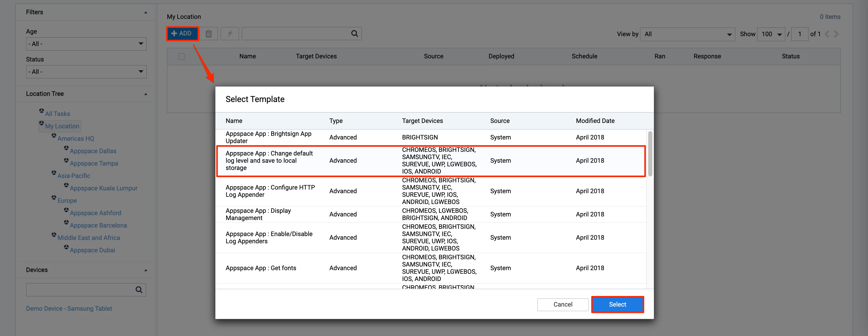Click the Cancel button in dialog
Viewport: 868px width, 336px height.
[x=562, y=304]
